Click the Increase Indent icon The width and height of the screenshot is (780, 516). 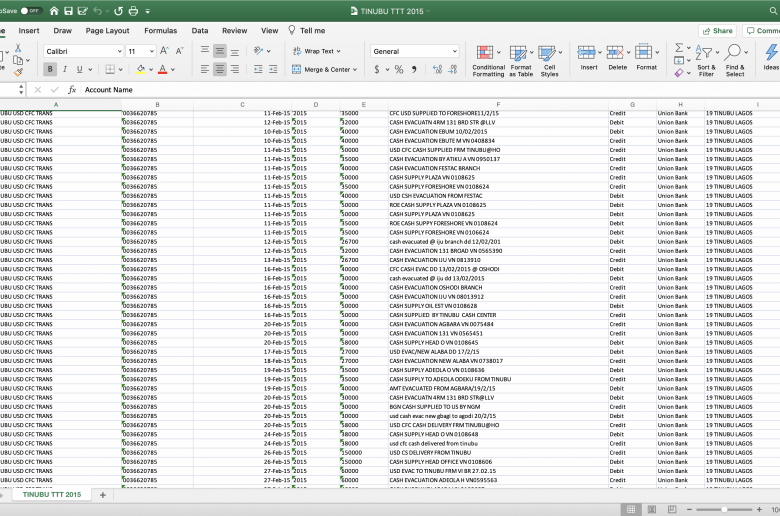pyautogui.click(x=273, y=69)
